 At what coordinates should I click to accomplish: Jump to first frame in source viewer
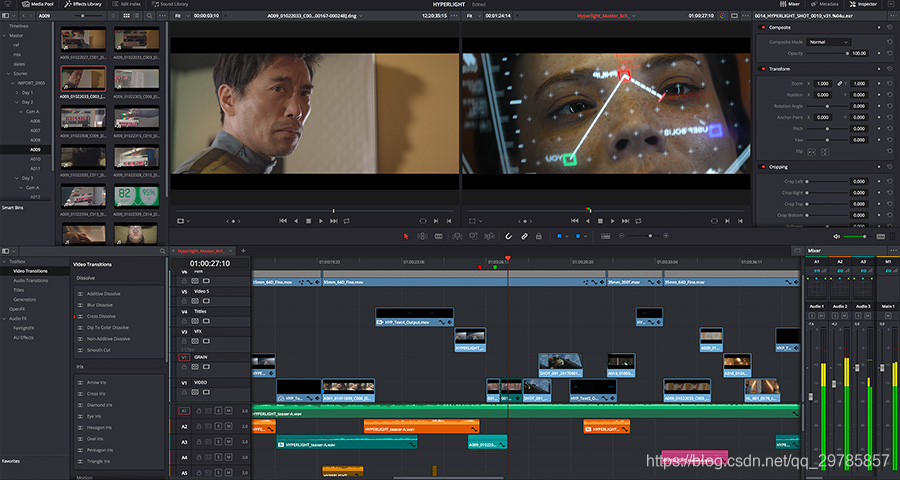(283, 220)
